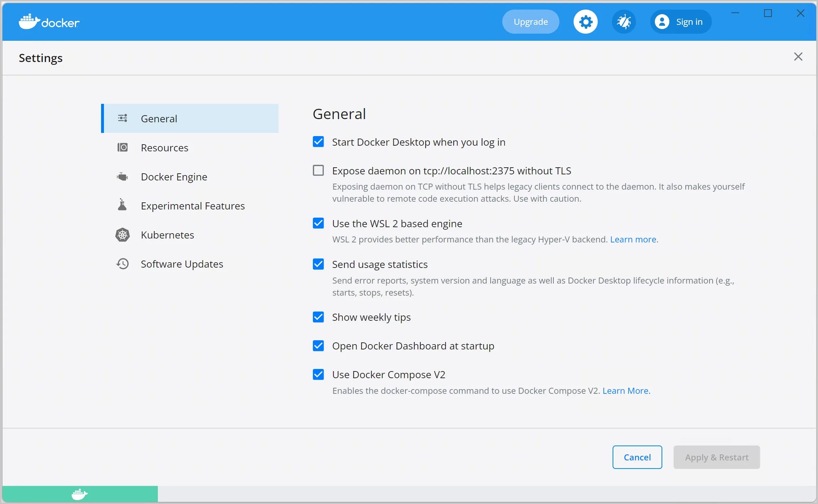This screenshot has width=818, height=504.
Task: Toggle the Show weekly tips checkbox
Action: (318, 317)
